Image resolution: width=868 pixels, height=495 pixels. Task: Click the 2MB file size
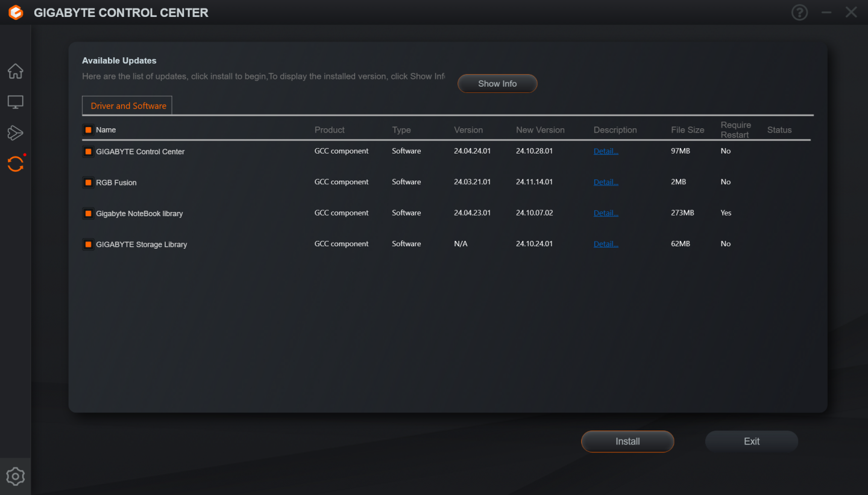pos(678,182)
